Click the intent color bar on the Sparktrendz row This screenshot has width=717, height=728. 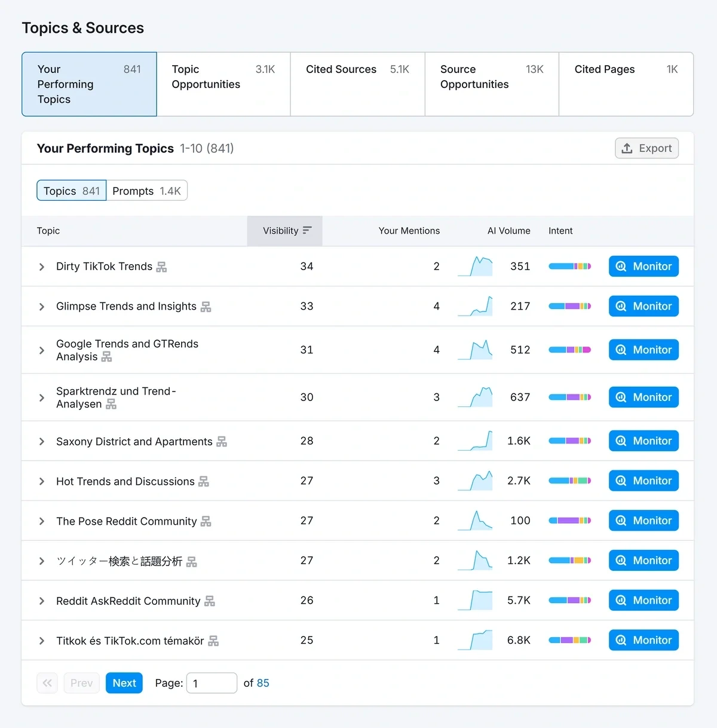pyautogui.click(x=569, y=397)
